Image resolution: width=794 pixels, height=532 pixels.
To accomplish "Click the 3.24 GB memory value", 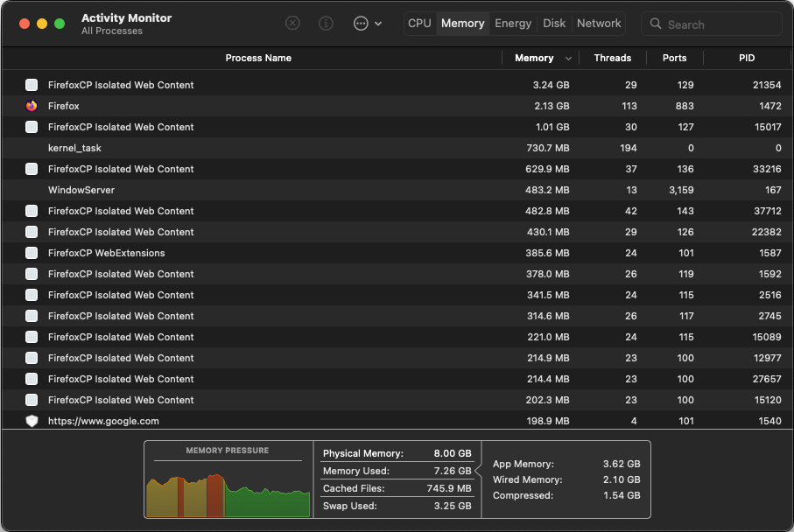I will click(551, 85).
